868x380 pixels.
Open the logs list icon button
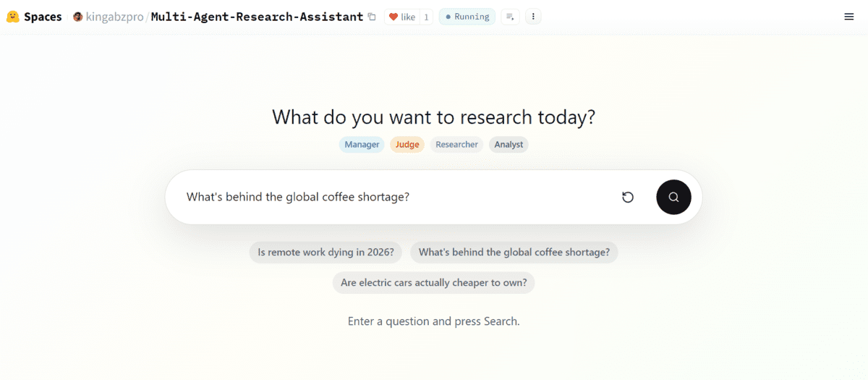[510, 17]
